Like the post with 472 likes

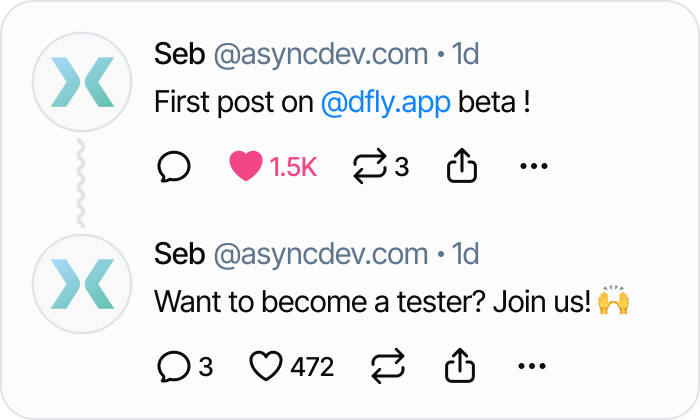[266, 367]
